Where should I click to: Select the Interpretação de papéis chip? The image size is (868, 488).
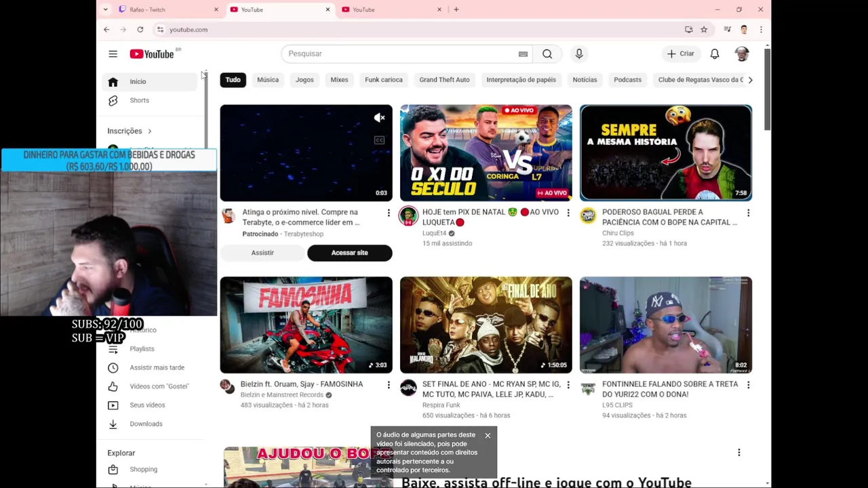click(521, 80)
